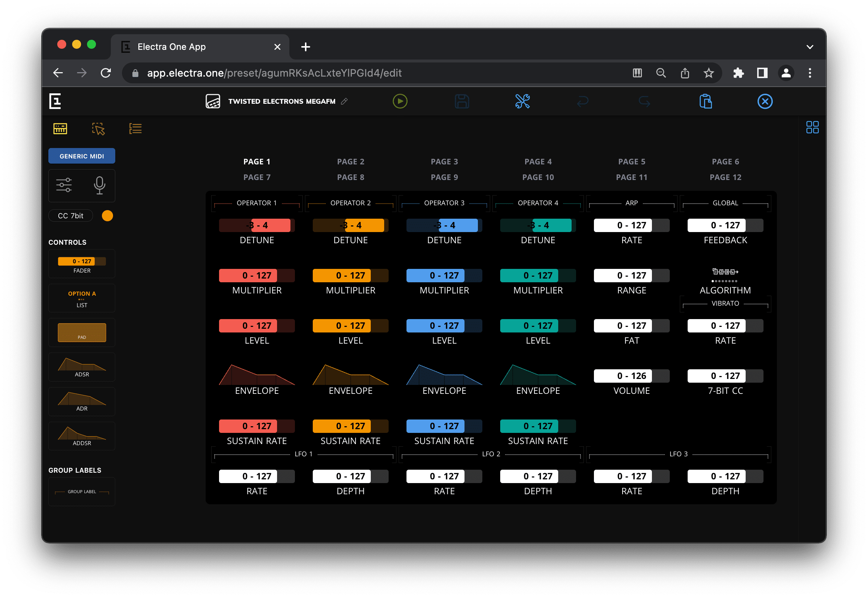Open the wrench and screwdriver tools icon
Image resolution: width=868 pixels, height=598 pixels.
tap(522, 101)
